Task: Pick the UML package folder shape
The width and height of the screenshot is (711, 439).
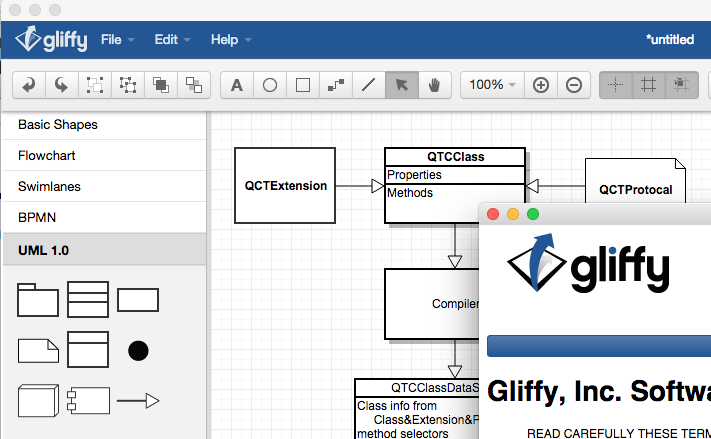Action: pyautogui.click(x=38, y=300)
